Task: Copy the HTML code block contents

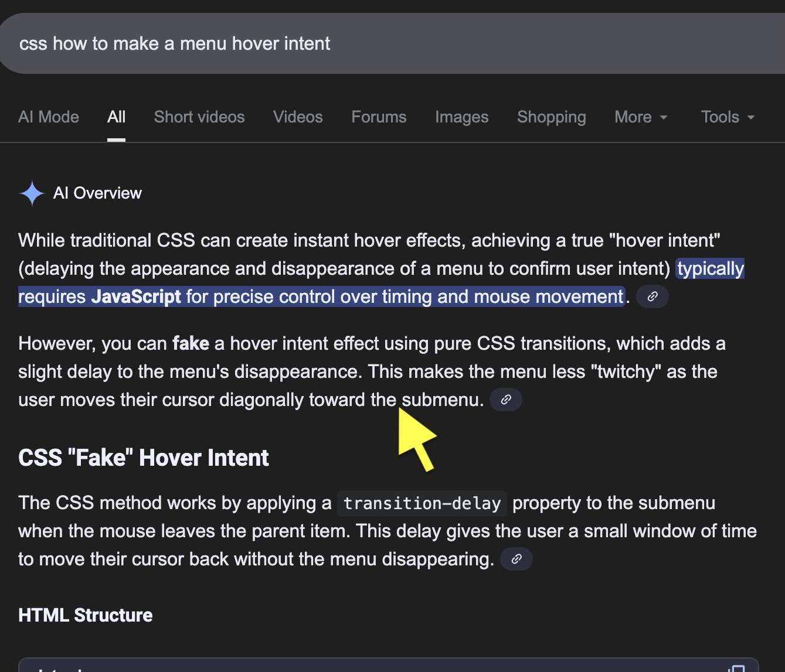Action: coord(736,668)
